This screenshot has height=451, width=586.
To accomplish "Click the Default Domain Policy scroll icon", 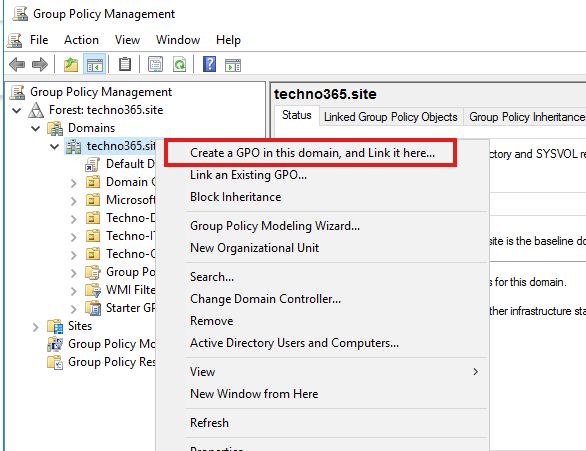I will pyautogui.click(x=92, y=164).
